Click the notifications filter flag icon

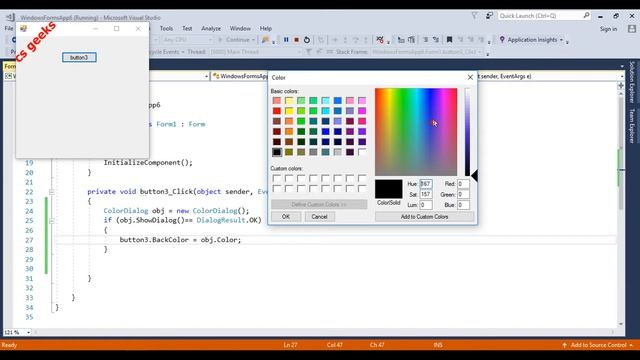click(x=474, y=16)
